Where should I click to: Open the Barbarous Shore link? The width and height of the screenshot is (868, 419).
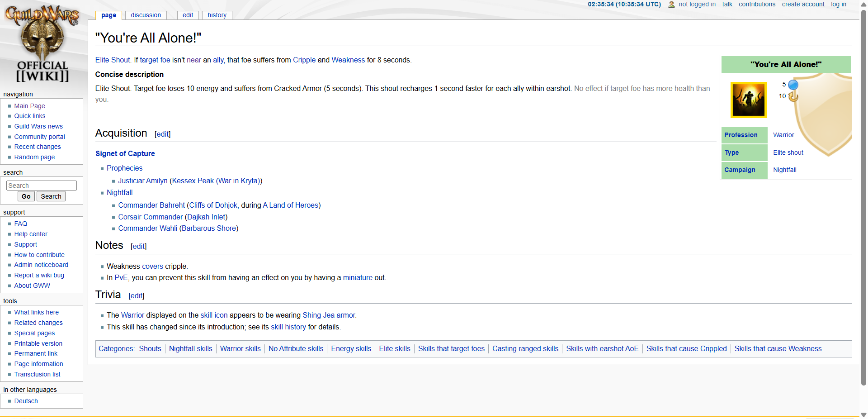pos(209,229)
